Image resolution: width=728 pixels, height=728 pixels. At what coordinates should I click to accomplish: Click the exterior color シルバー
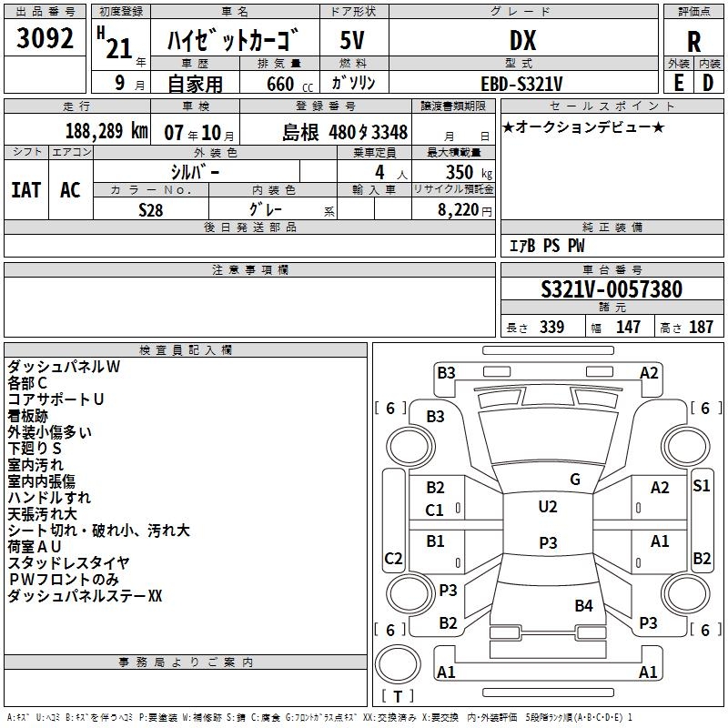pyautogui.click(x=195, y=172)
